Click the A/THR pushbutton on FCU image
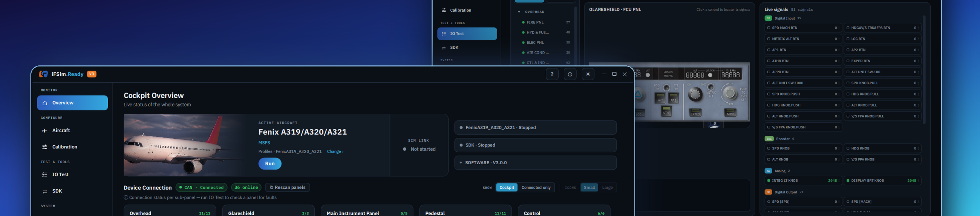 tap(666, 111)
